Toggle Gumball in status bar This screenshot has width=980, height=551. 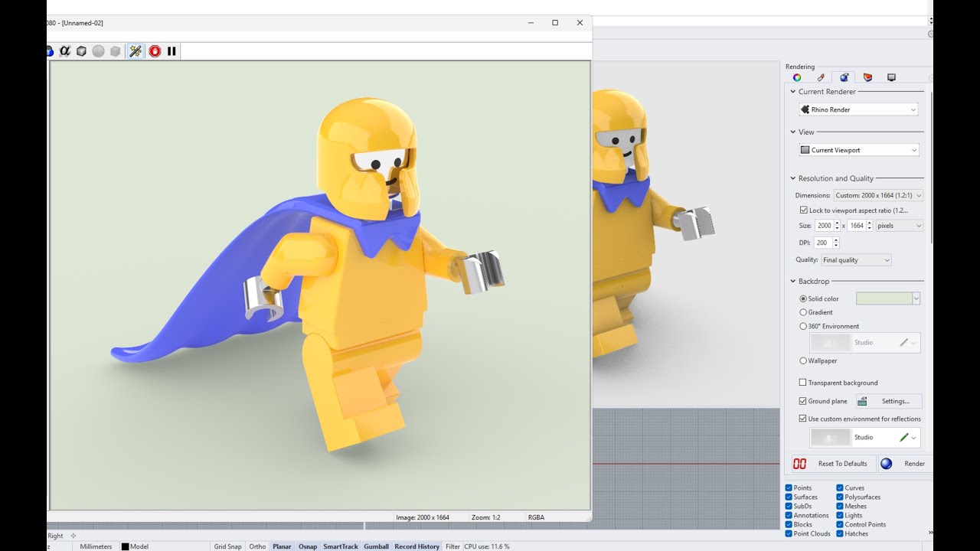pos(377,546)
